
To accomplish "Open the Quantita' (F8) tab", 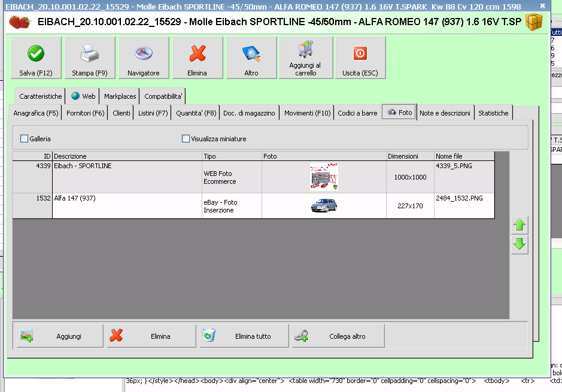I will point(196,113).
